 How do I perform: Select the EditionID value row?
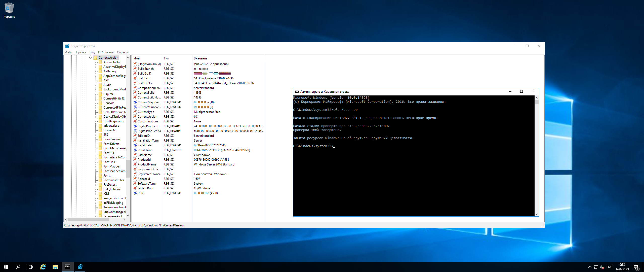198,136
